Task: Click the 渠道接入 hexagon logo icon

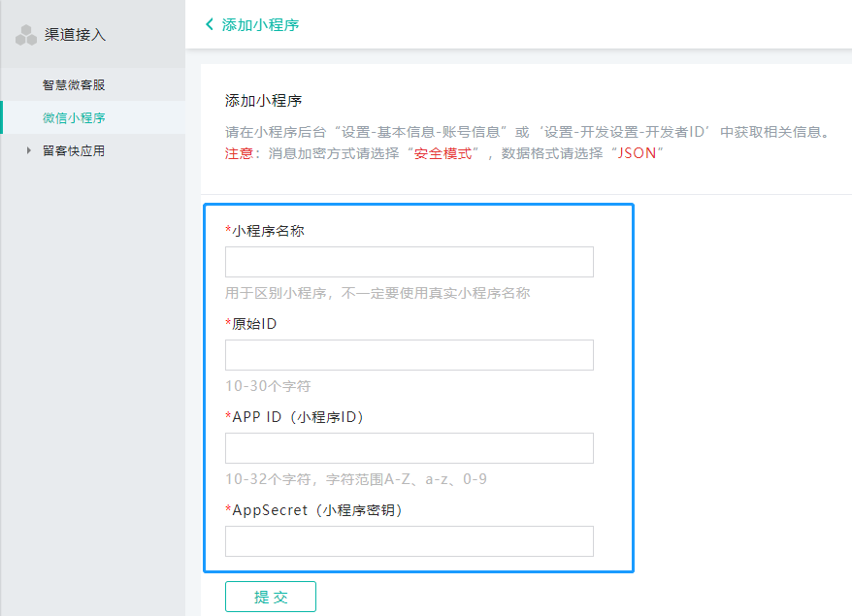Action: (x=26, y=36)
